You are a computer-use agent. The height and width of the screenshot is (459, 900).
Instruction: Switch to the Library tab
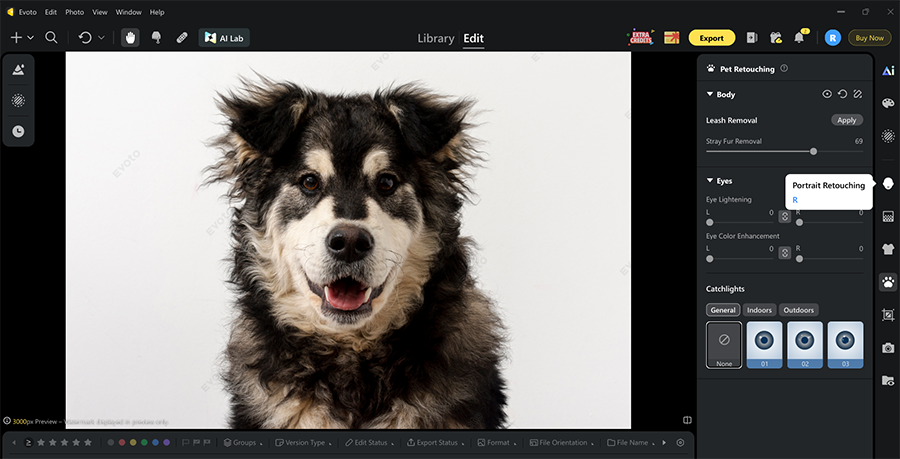(x=436, y=38)
